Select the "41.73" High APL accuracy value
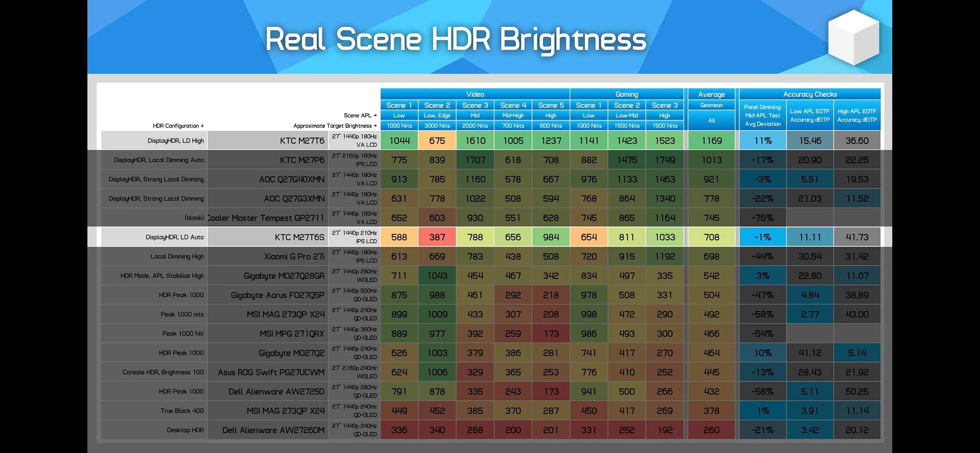 point(857,237)
